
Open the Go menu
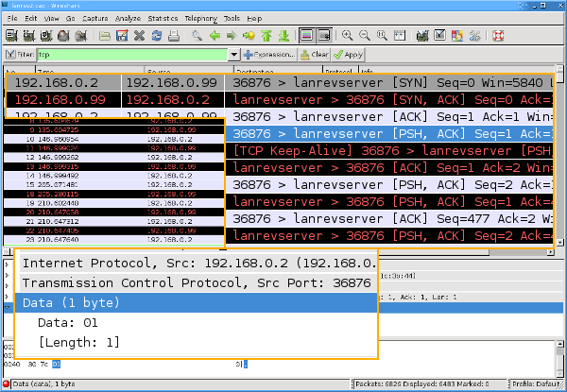click(x=71, y=19)
